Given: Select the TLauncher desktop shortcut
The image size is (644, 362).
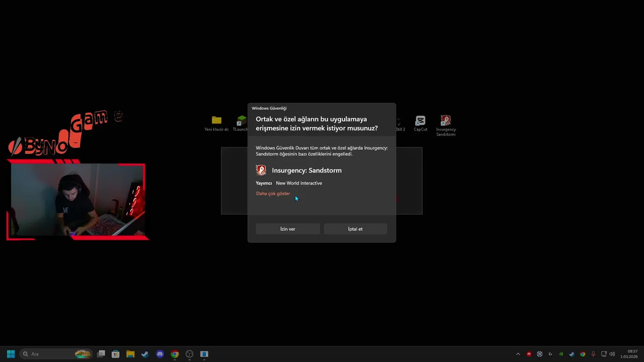Looking at the screenshot, I should (x=241, y=124).
